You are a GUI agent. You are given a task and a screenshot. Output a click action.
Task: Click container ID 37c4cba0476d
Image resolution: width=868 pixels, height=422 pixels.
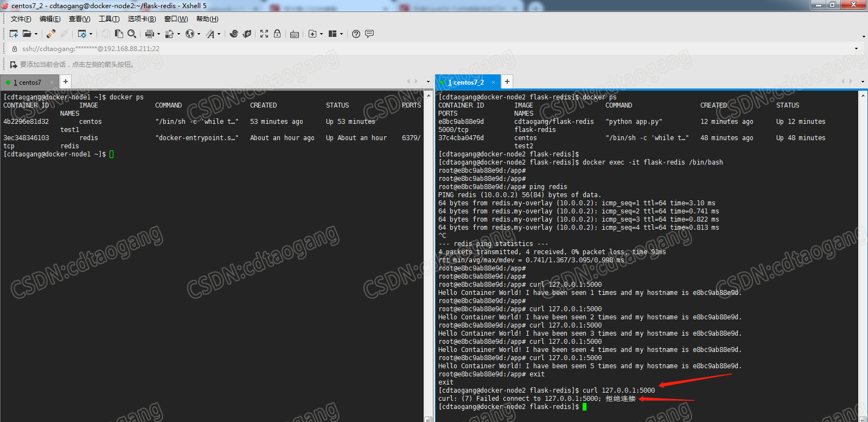tap(461, 138)
